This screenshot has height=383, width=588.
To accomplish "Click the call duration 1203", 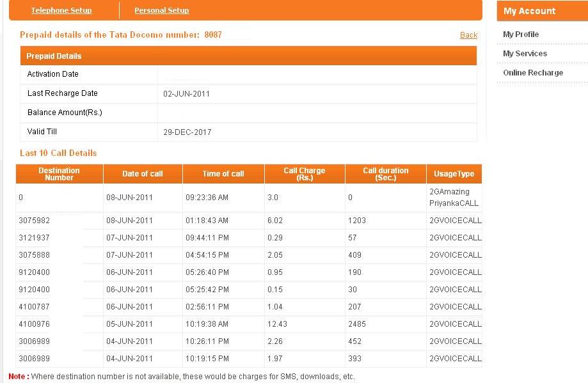I will point(356,221).
